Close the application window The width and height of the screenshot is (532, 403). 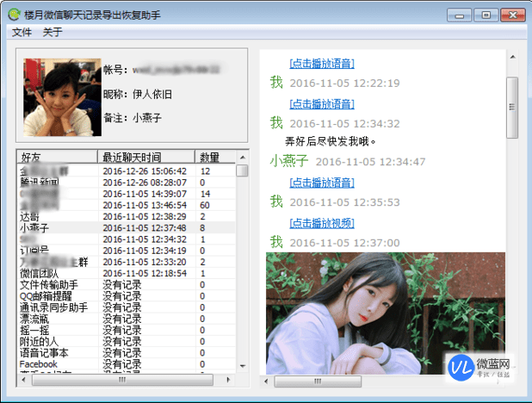(513, 15)
